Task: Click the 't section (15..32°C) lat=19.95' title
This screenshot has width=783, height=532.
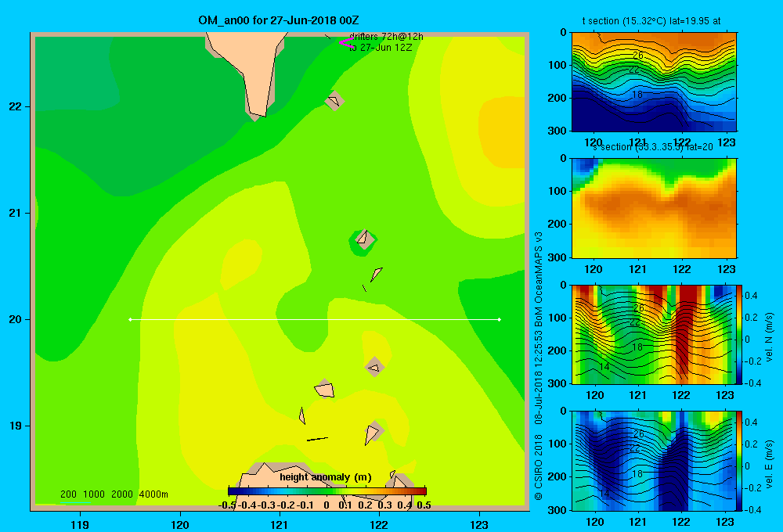Action: point(651,21)
